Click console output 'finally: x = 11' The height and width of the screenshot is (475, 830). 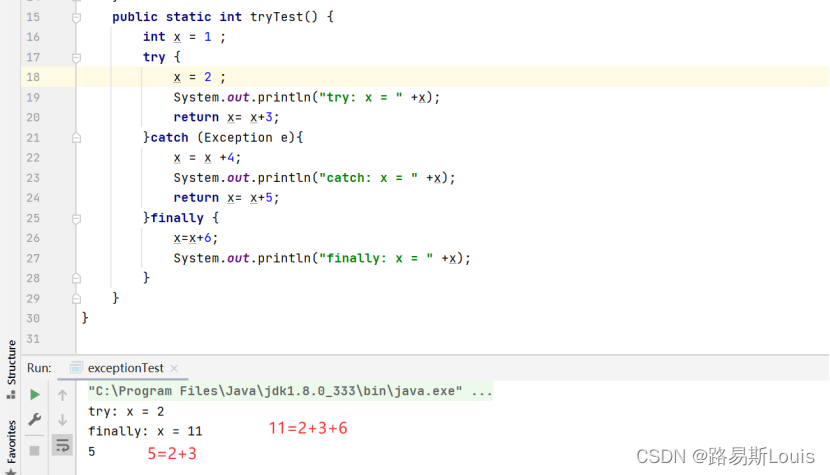(145, 432)
